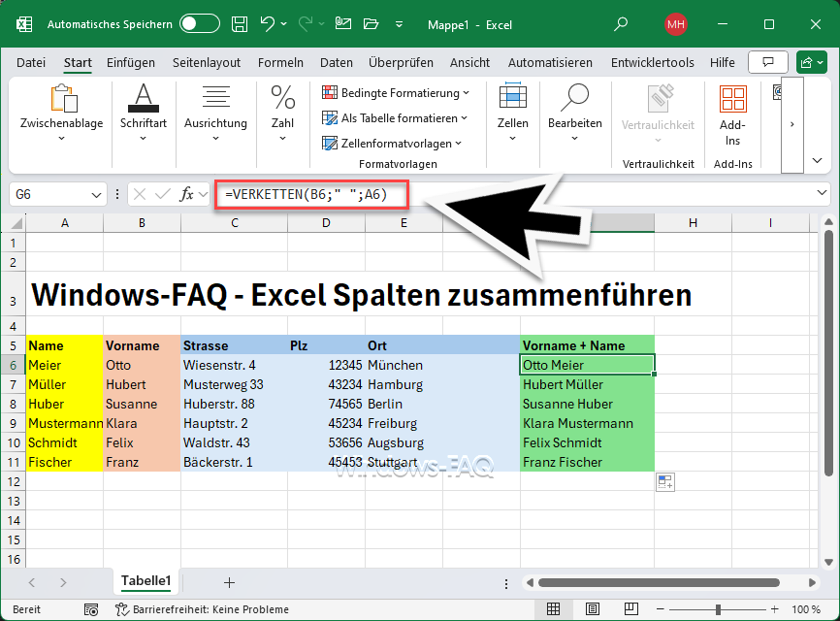
Task: Open the Comments button in ribbon
Action: click(x=767, y=63)
